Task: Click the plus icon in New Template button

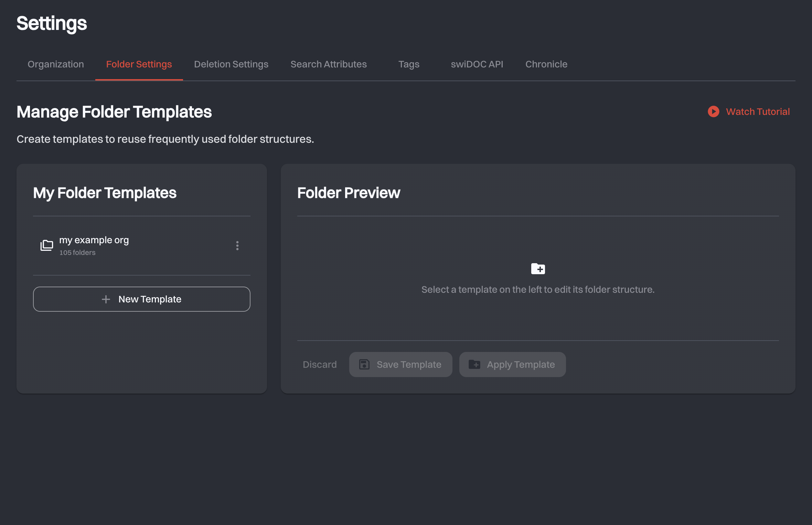Action: click(x=106, y=299)
